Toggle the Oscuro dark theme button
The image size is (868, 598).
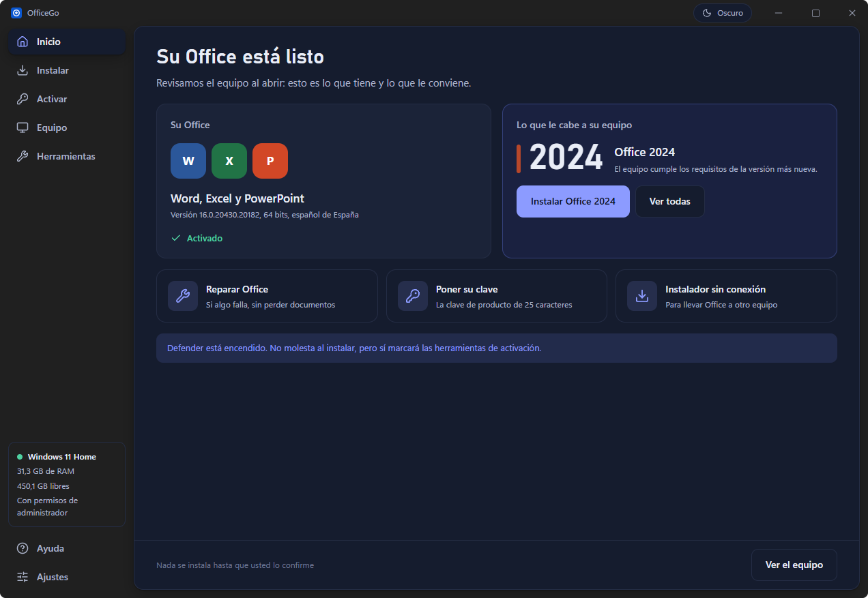723,13
